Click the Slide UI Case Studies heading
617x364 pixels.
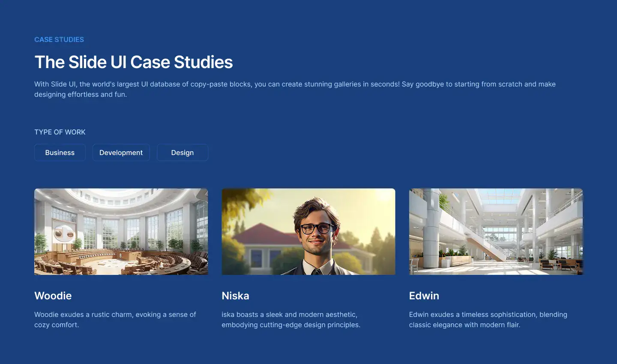(x=134, y=62)
